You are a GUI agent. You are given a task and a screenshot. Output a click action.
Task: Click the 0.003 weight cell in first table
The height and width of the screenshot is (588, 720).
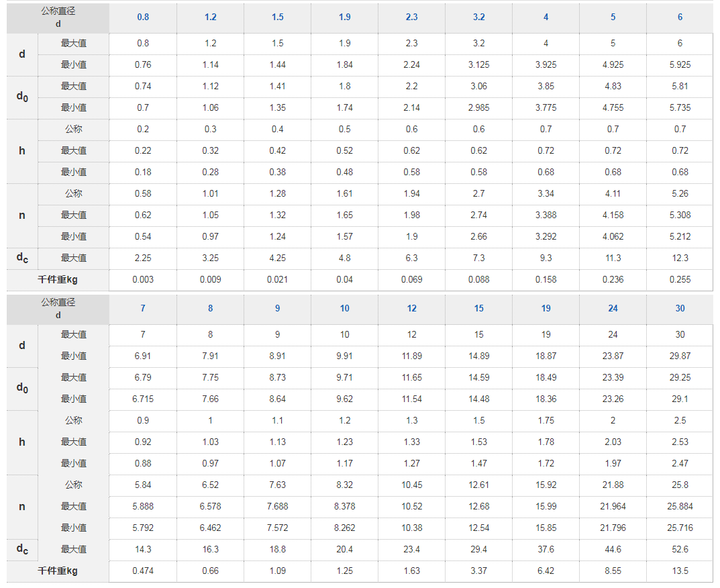tap(143, 280)
